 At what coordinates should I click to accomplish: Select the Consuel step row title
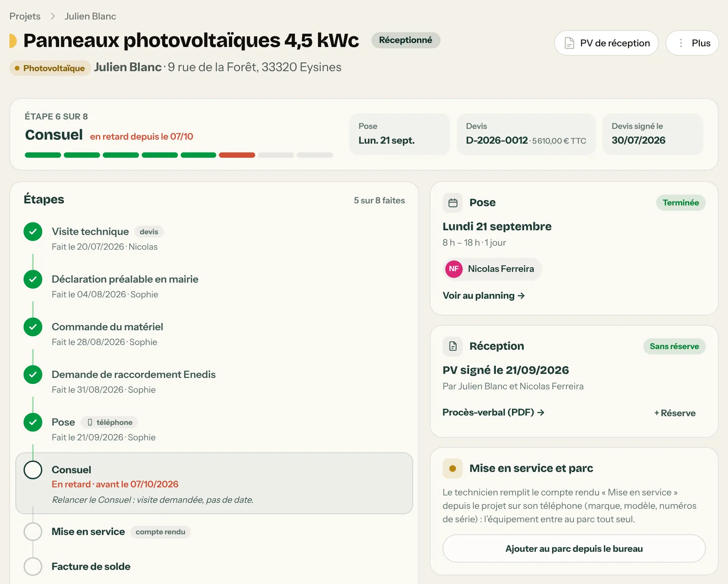click(x=71, y=470)
